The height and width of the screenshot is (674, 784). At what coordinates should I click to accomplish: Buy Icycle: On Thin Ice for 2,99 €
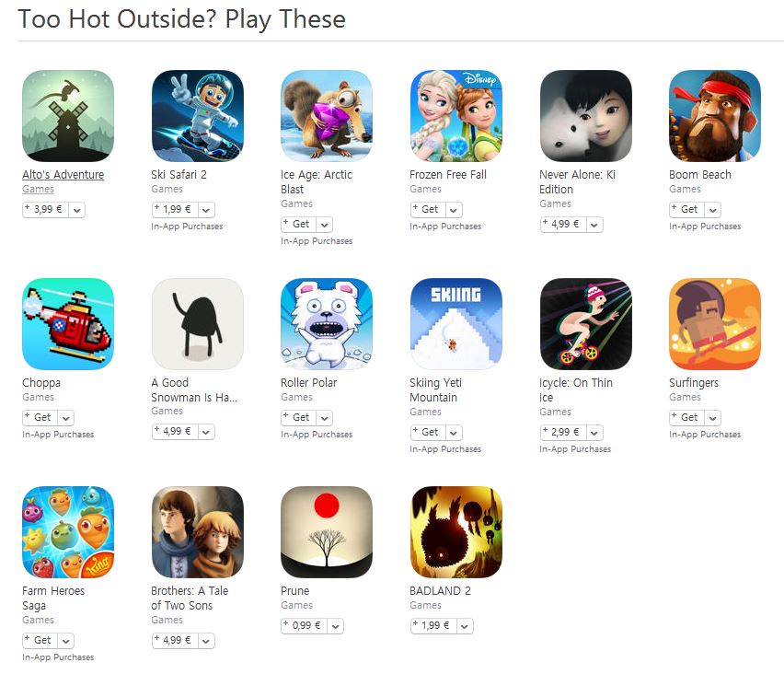tap(563, 433)
